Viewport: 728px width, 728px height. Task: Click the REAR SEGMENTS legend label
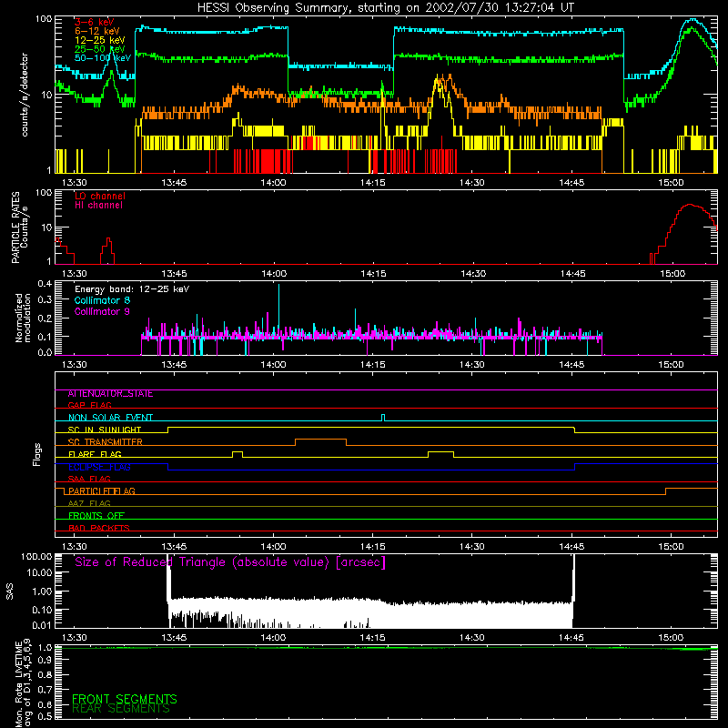(x=121, y=709)
